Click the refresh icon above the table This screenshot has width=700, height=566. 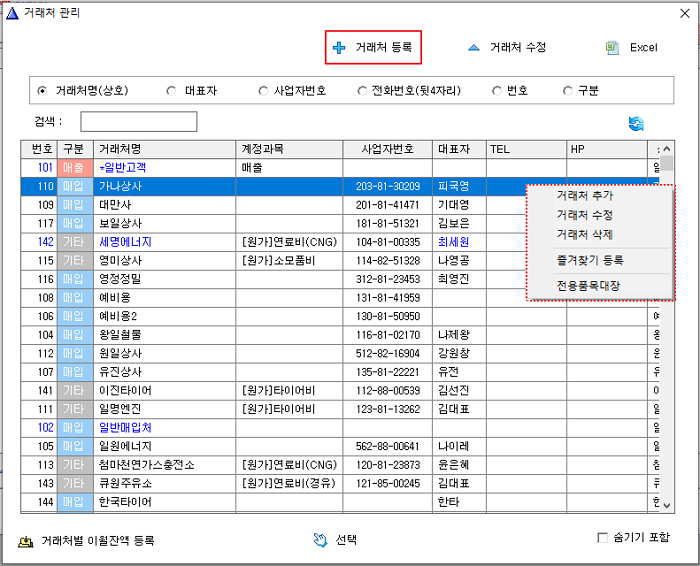coord(636,124)
